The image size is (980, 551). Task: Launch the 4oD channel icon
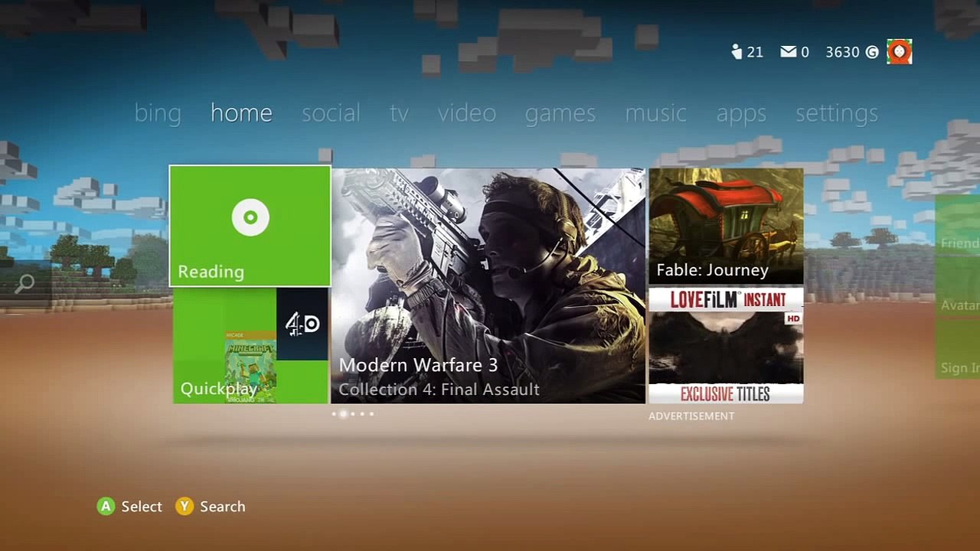[302, 324]
